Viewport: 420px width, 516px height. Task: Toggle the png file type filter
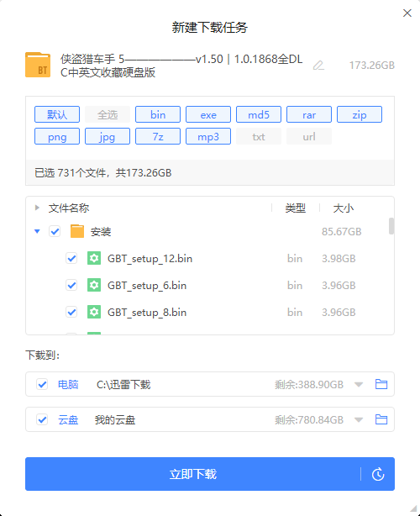coord(57,136)
